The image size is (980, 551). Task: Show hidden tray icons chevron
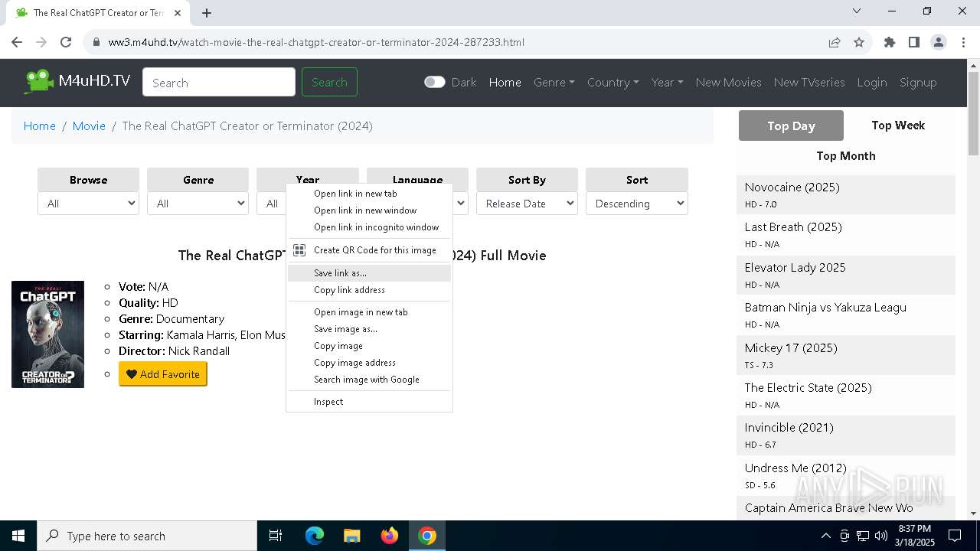point(826,536)
